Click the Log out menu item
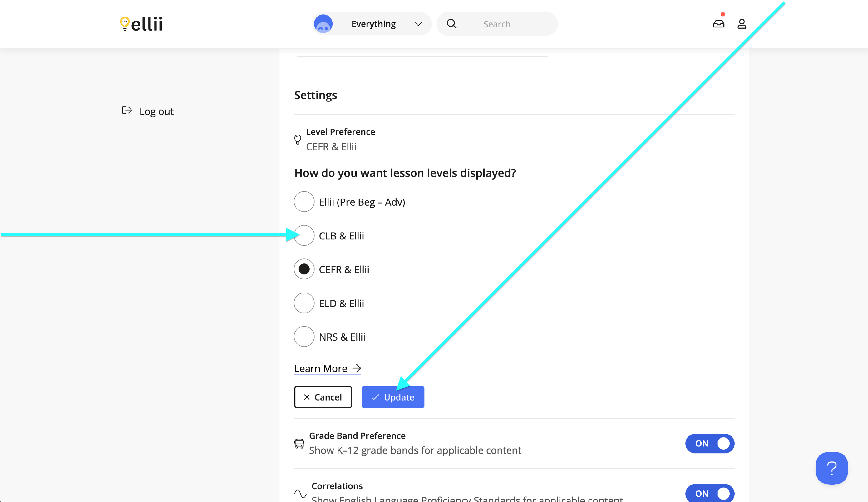 pyautogui.click(x=156, y=112)
